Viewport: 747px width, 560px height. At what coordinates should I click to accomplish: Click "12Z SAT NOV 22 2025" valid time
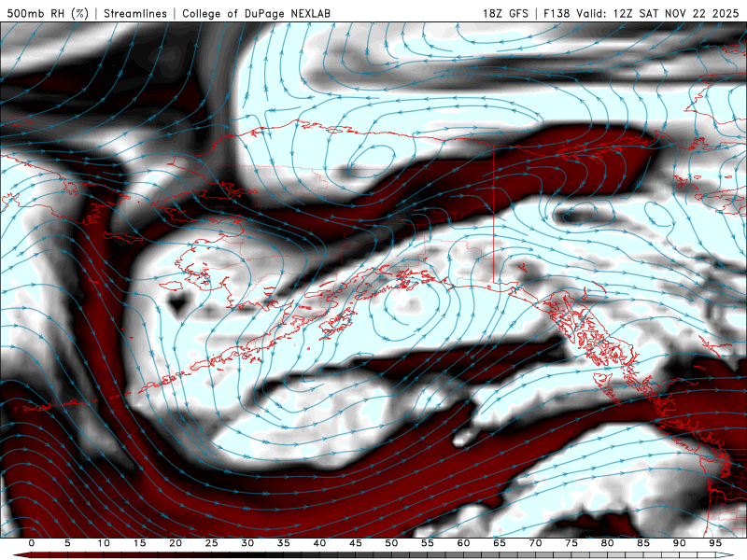point(676,13)
